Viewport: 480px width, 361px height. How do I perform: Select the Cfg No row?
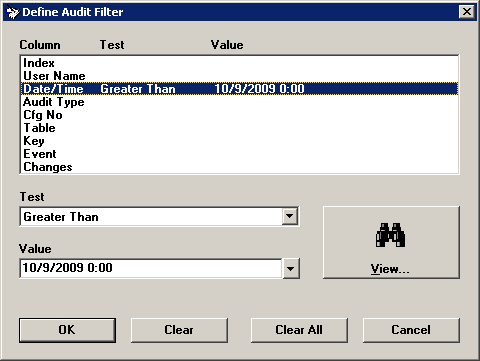[x=240, y=115]
